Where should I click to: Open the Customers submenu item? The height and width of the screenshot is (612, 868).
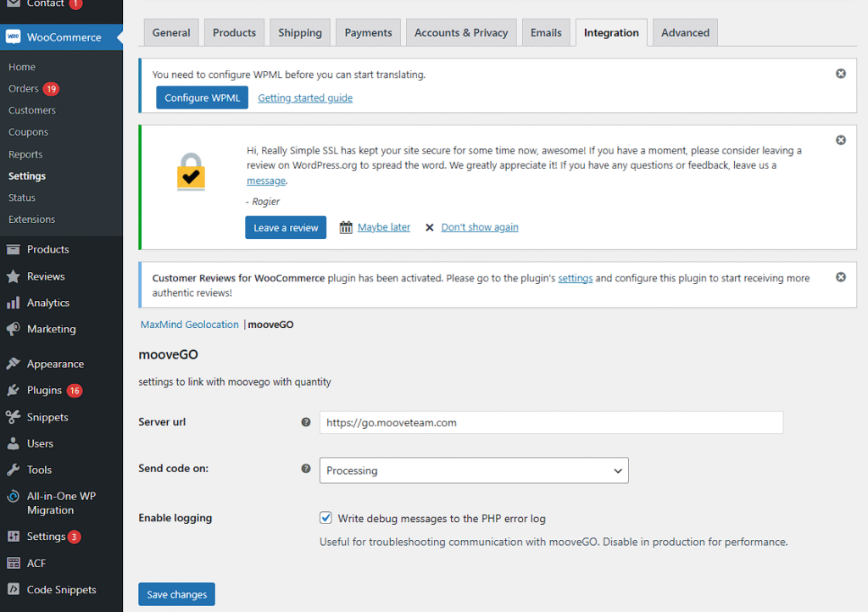[32, 110]
